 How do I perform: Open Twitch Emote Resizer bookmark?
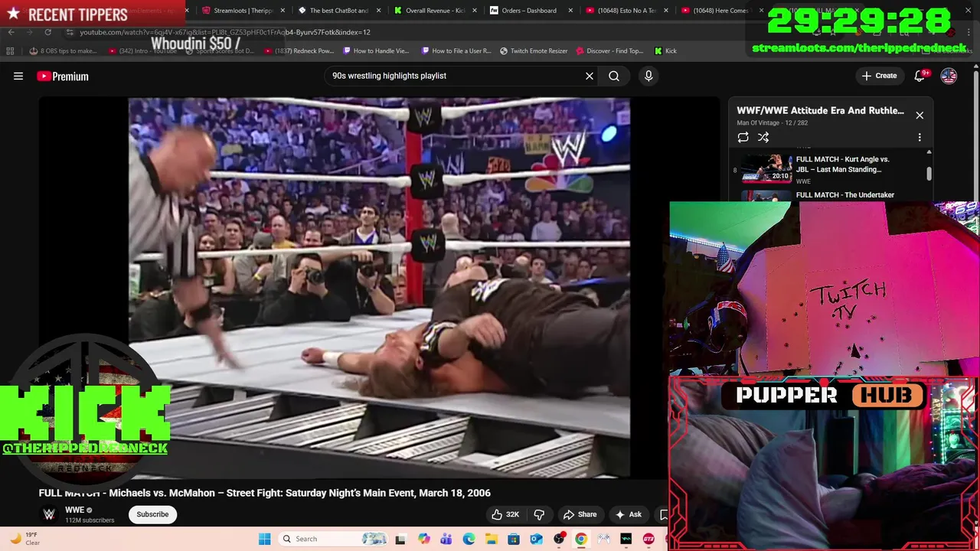(534, 51)
